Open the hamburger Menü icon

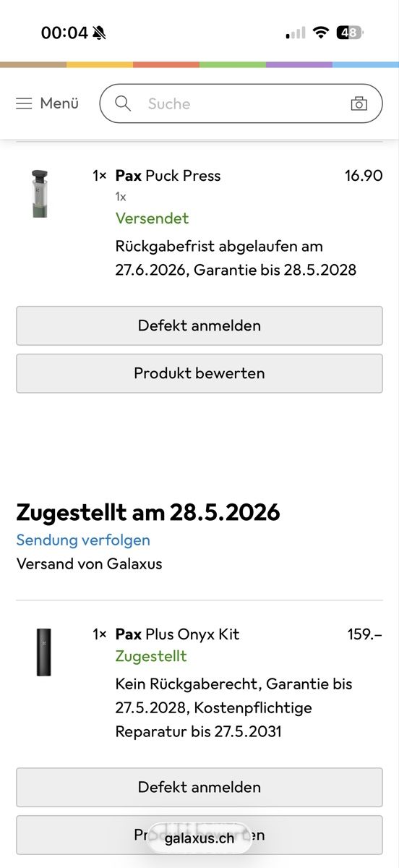(24, 103)
